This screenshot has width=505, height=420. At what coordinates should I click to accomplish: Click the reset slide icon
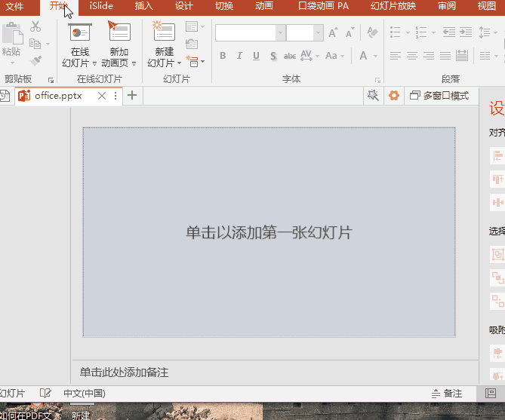coord(192,44)
